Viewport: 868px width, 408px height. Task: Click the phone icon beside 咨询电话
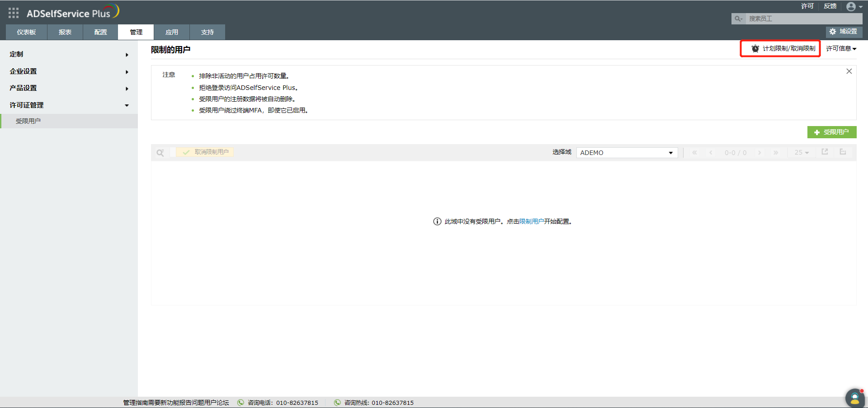(241, 403)
